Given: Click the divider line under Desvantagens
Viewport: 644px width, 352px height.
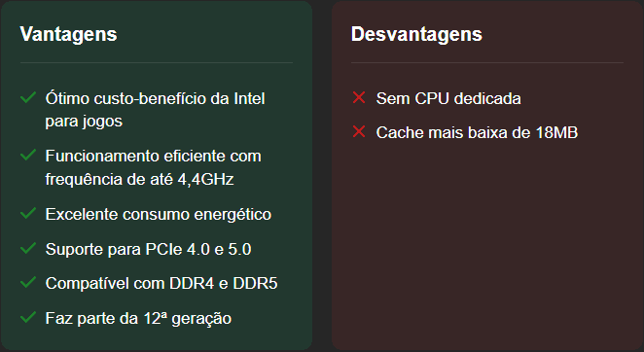Looking at the screenshot, I should [487, 63].
